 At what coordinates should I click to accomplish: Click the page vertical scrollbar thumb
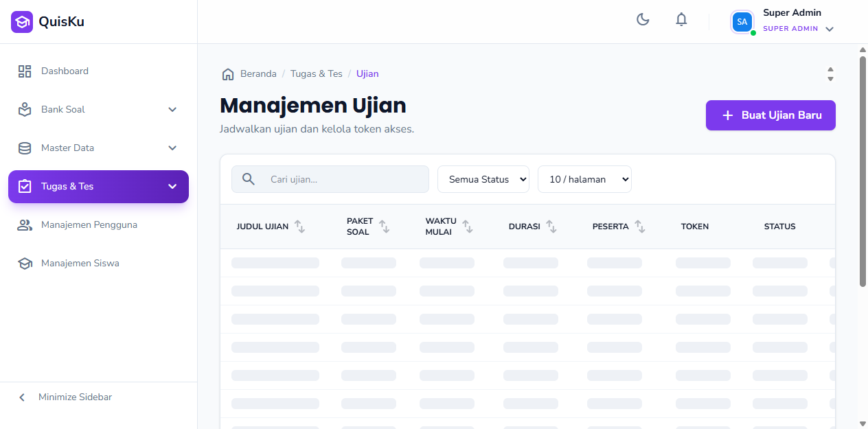863,172
